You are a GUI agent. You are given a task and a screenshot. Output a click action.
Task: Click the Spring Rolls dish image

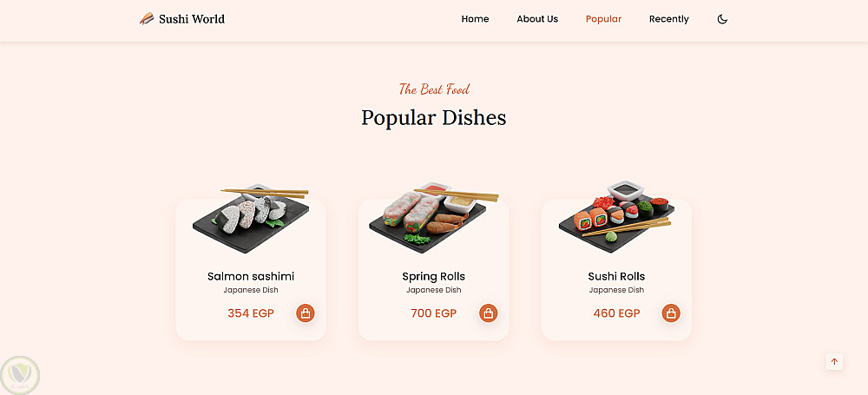coord(433,217)
